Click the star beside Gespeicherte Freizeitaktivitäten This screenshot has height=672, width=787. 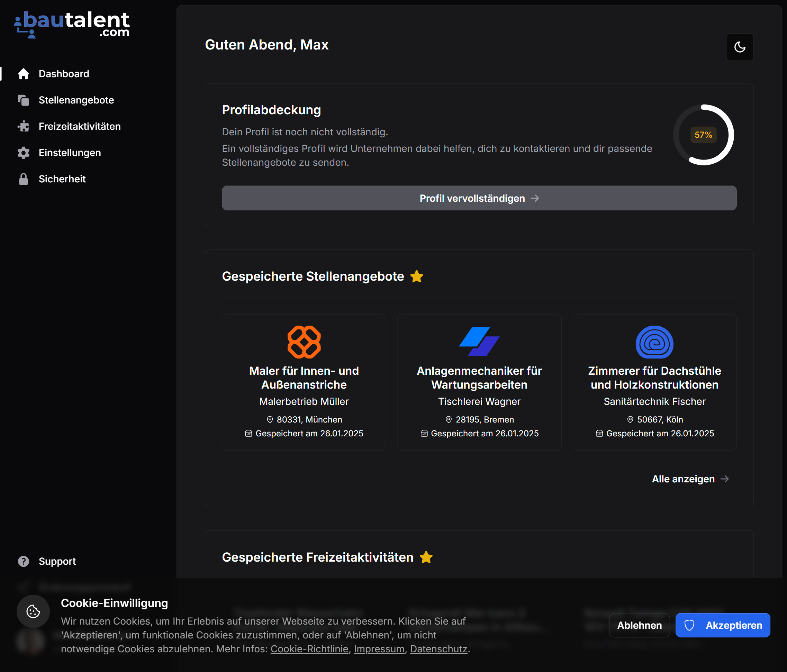coord(426,557)
